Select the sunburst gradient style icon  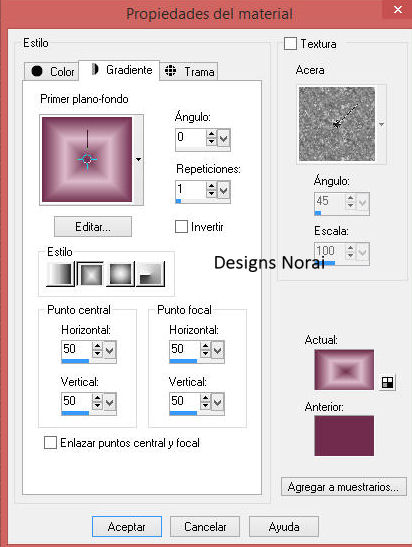[x=121, y=274]
